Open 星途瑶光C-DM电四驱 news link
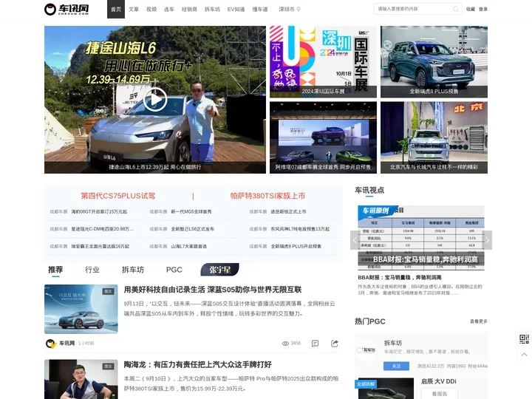The height and width of the screenshot is (399, 532). pyautogui.click(x=103, y=229)
